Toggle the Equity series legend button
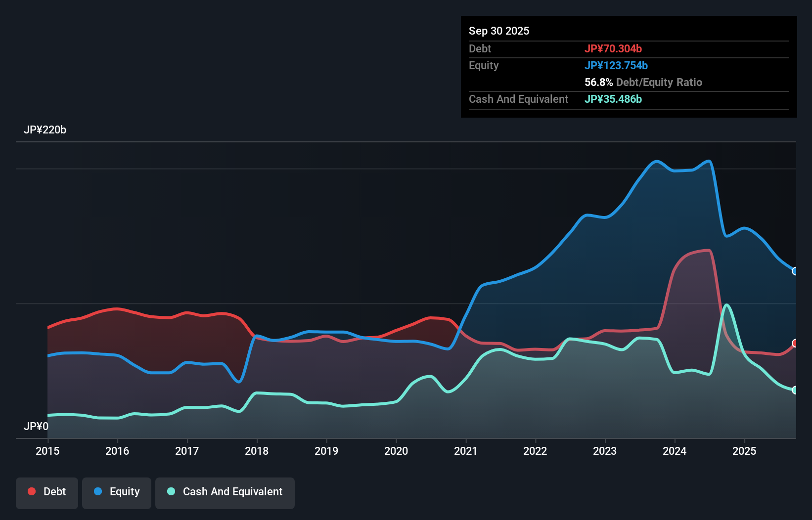The height and width of the screenshot is (520, 812). (x=117, y=493)
